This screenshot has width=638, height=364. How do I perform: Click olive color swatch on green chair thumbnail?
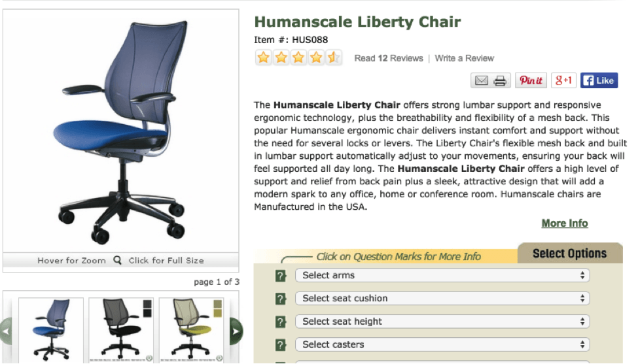click(x=218, y=305)
